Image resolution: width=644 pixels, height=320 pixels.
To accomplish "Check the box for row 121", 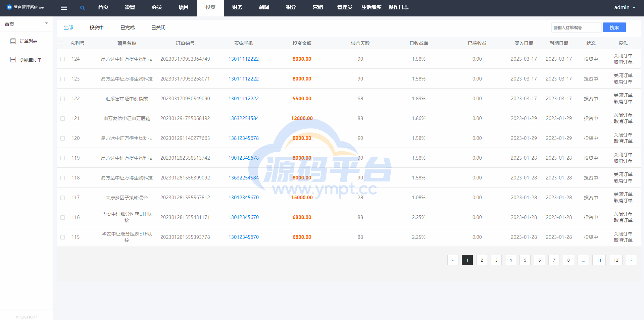I will [x=62, y=118].
